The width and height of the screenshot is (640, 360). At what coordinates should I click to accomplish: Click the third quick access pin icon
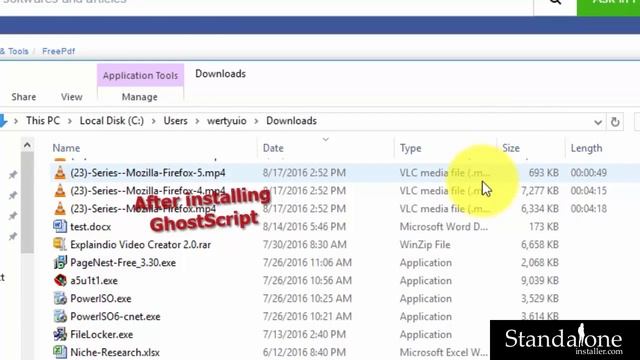tap(13, 216)
